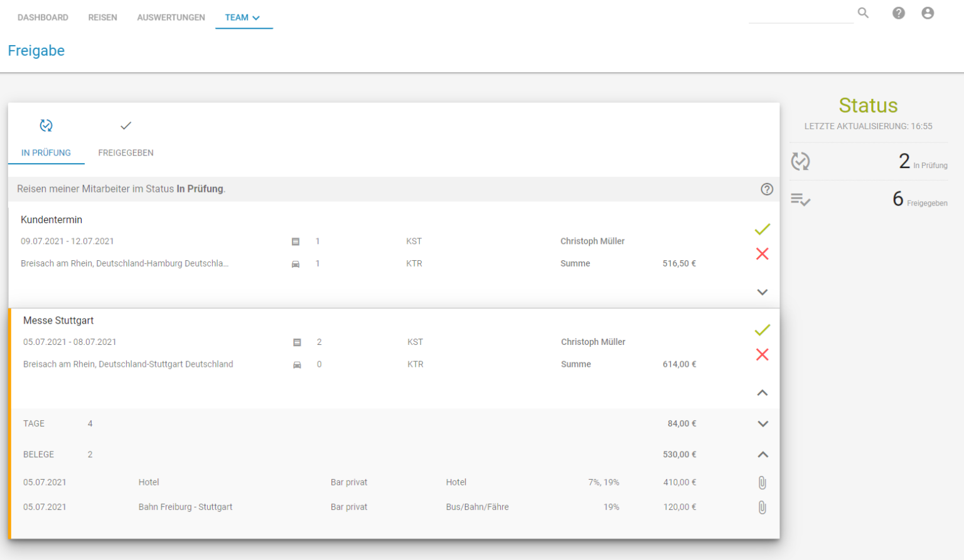
Task: Open the TEAM dropdown menu
Action: (243, 18)
